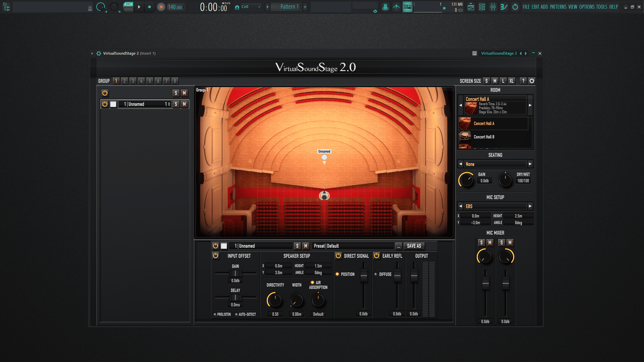Image resolution: width=644 pixels, height=362 pixels.
Task: Select the POSITION radio option
Action: pyautogui.click(x=337, y=274)
